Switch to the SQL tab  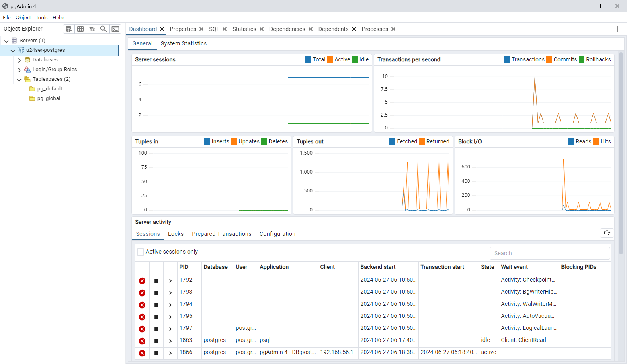[214, 29]
